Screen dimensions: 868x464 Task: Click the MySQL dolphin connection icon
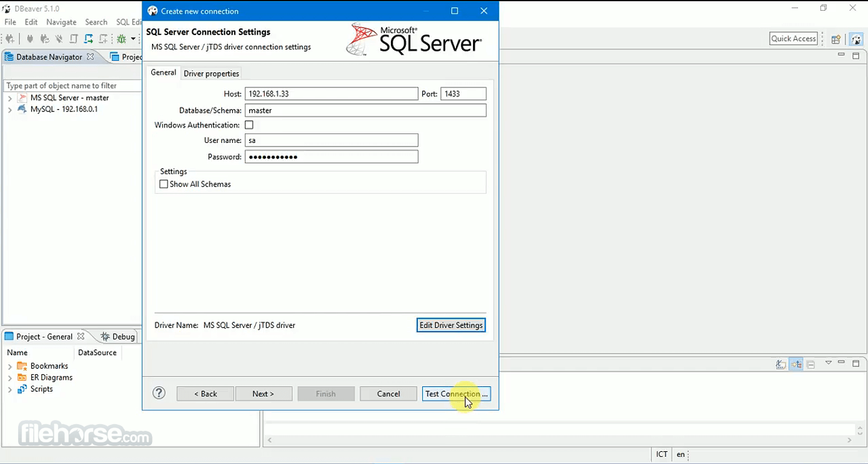[22, 109]
